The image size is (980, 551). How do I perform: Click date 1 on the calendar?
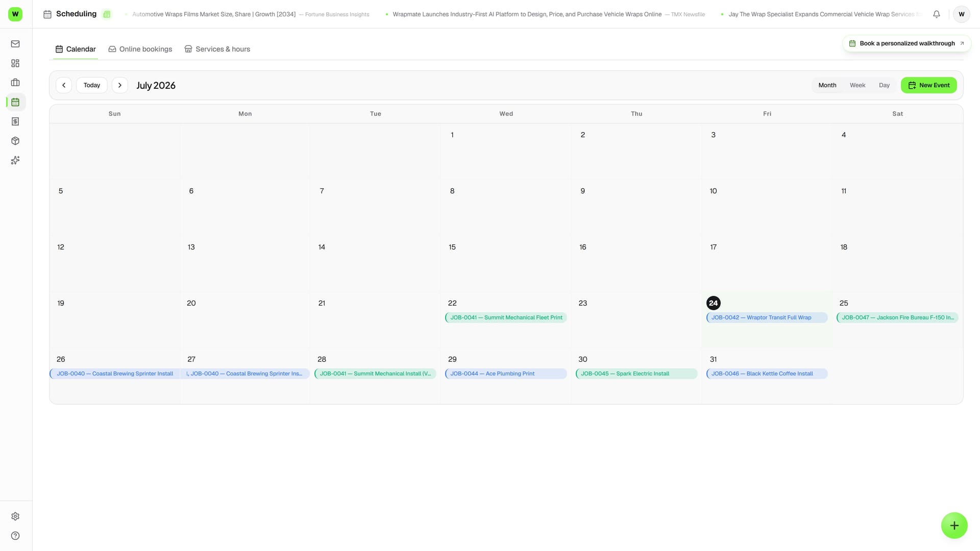[452, 135]
